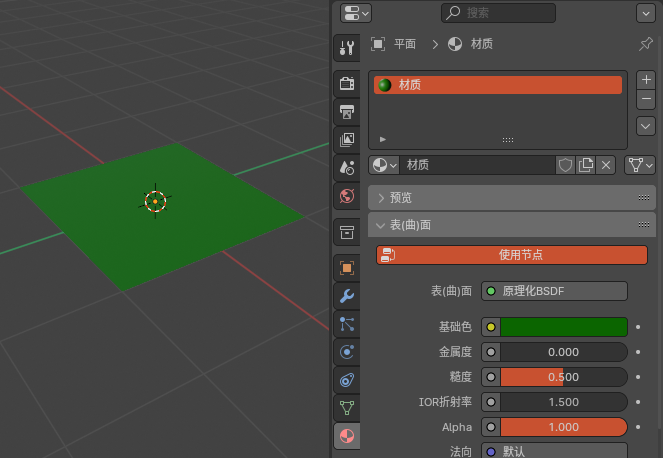Switch to Output properties tab
The width and height of the screenshot is (663, 458).
(x=347, y=112)
